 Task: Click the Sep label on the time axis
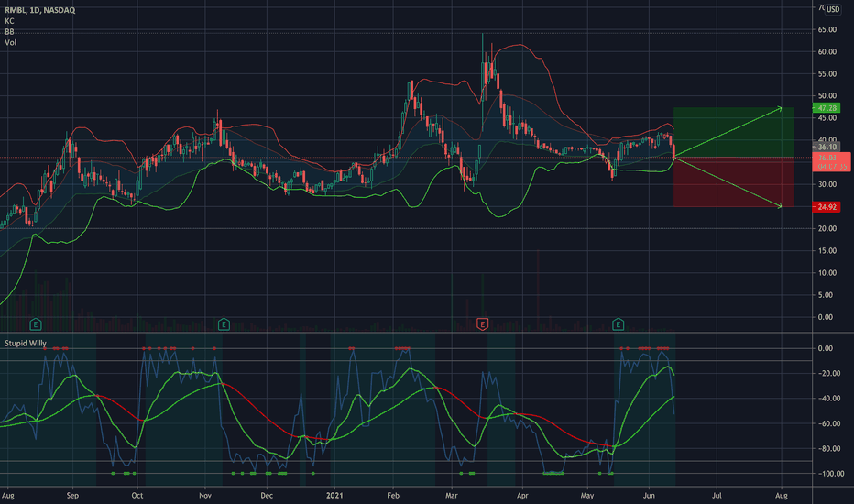(72, 495)
